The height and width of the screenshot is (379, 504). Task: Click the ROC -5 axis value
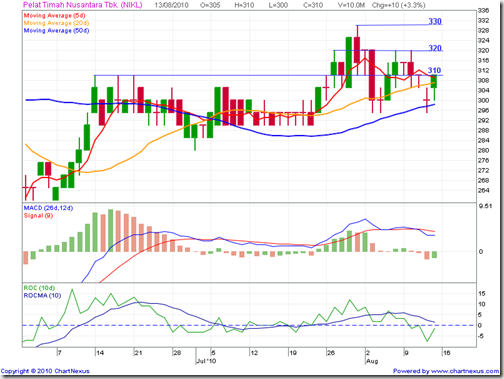[481, 336]
